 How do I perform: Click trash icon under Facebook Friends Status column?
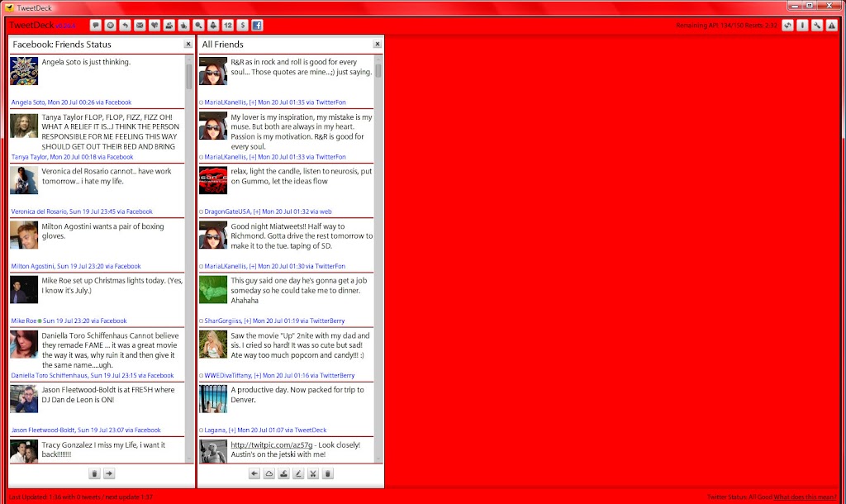(x=94, y=473)
